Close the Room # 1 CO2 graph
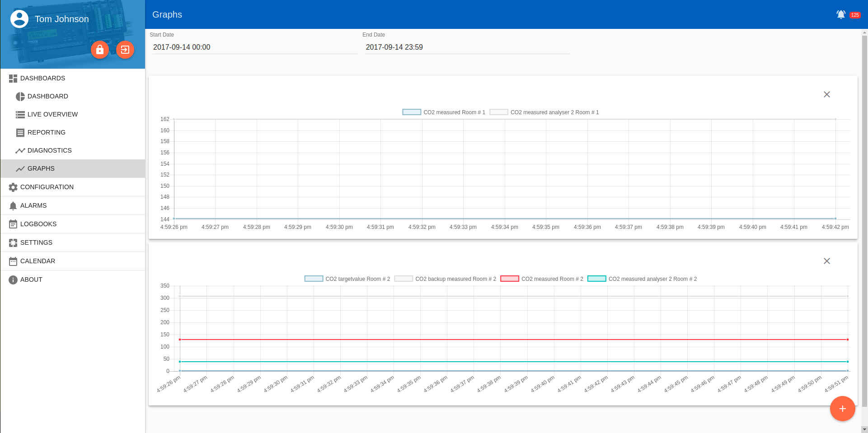The height and width of the screenshot is (433, 868). [826, 94]
